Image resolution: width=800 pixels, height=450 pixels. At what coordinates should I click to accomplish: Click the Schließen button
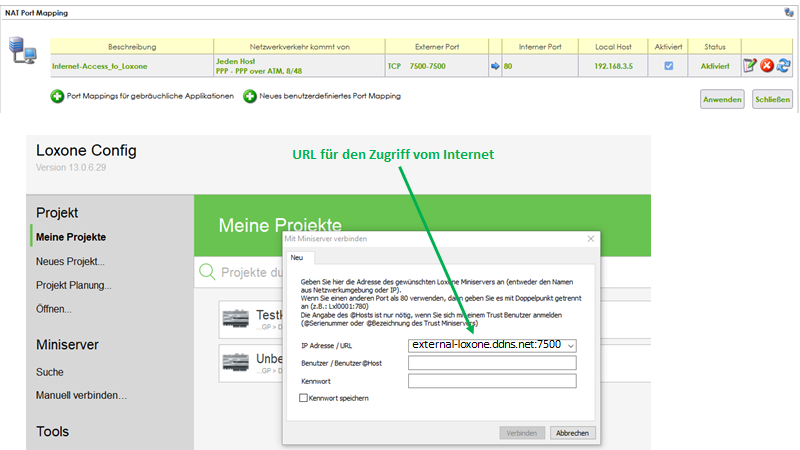click(772, 99)
